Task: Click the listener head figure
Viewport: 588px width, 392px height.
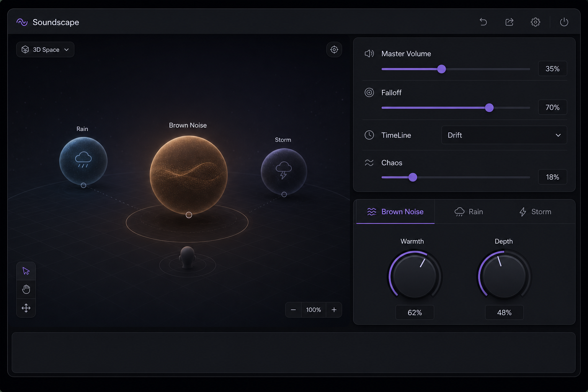Action: [188, 258]
